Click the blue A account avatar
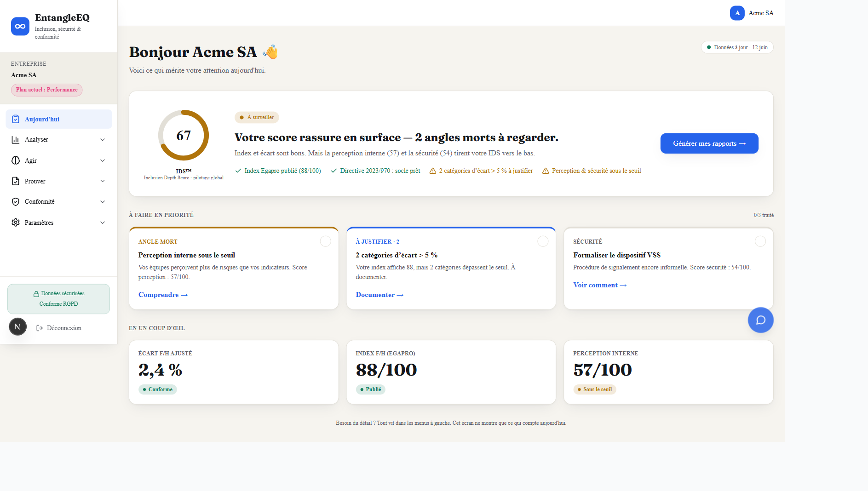Screen dimensions: 868x491 [737, 13]
